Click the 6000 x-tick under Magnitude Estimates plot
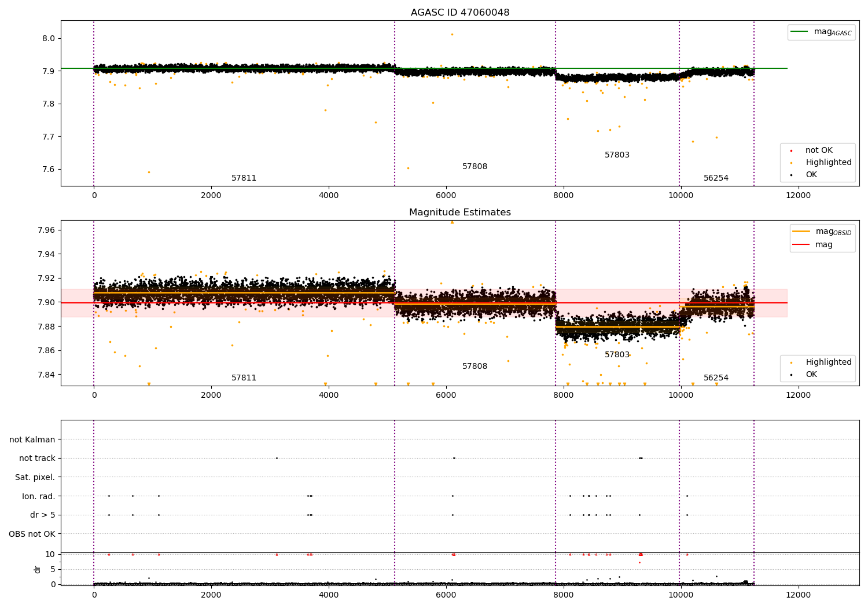This screenshot has width=868, height=608. coord(446,395)
